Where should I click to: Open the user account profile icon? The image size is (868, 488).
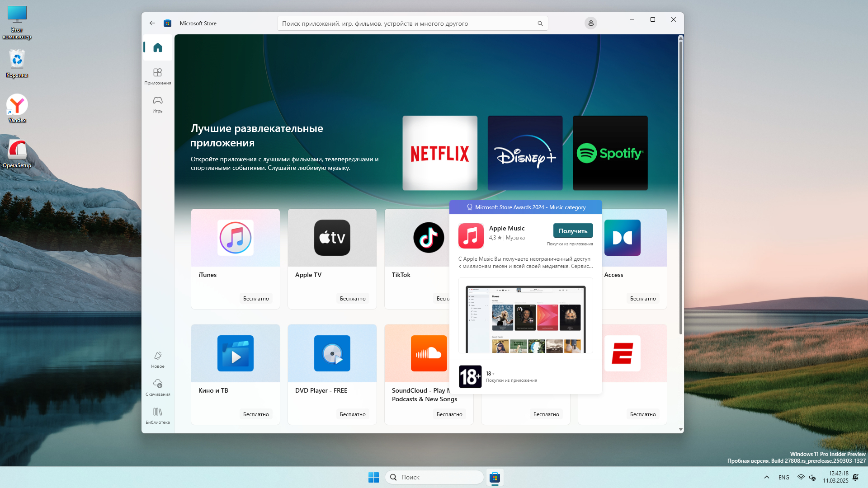point(590,23)
